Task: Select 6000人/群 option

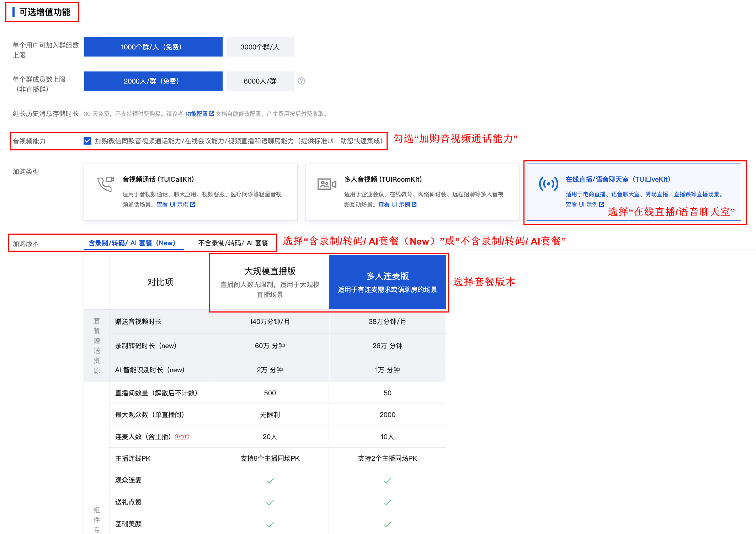Action: pyautogui.click(x=260, y=81)
